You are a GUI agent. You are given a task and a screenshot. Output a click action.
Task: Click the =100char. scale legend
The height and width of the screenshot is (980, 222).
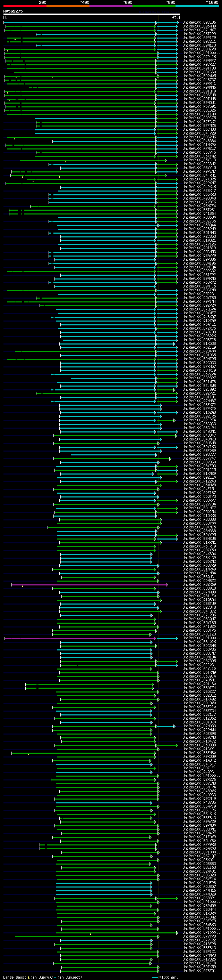point(165,977)
